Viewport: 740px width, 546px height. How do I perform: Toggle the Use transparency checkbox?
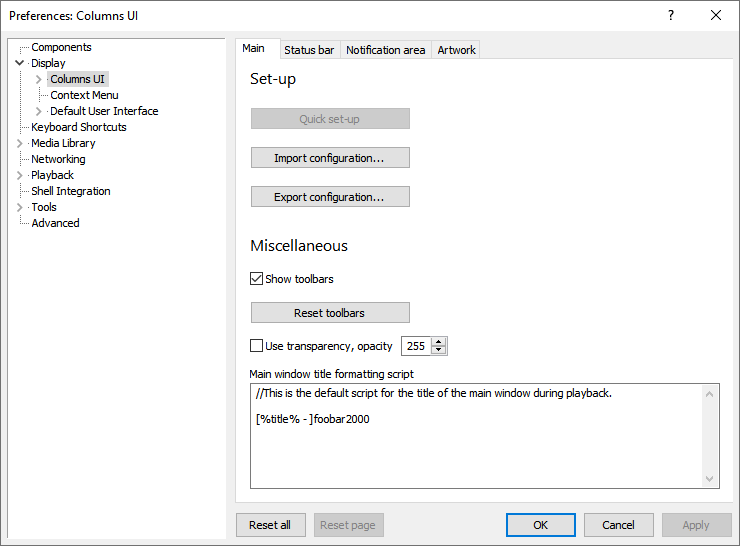click(257, 346)
